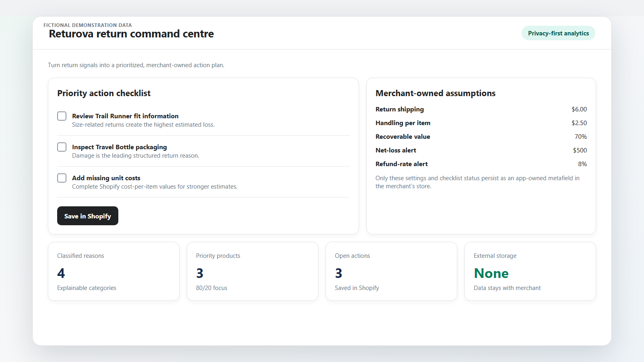644x362 pixels.
Task: Click the Net-loss alert $500 value
Action: pyautogui.click(x=580, y=150)
